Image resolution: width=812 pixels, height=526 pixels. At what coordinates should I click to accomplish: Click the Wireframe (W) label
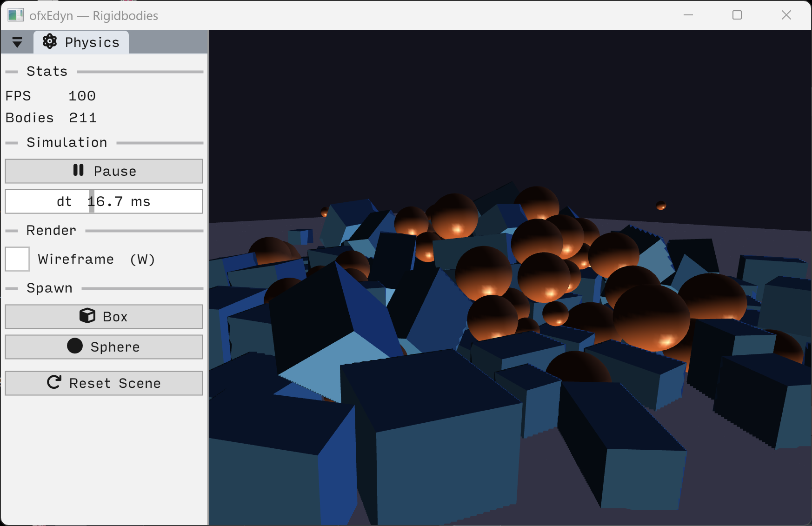click(x=96, y=260)
